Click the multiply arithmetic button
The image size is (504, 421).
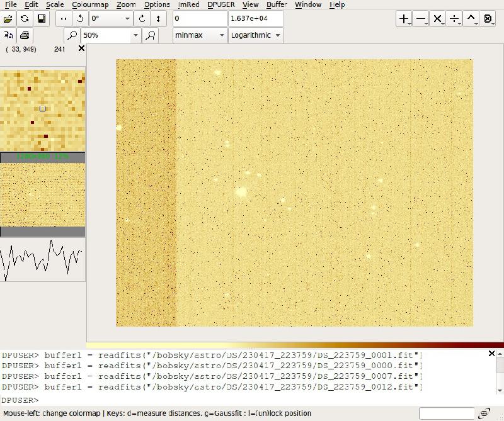437,19
